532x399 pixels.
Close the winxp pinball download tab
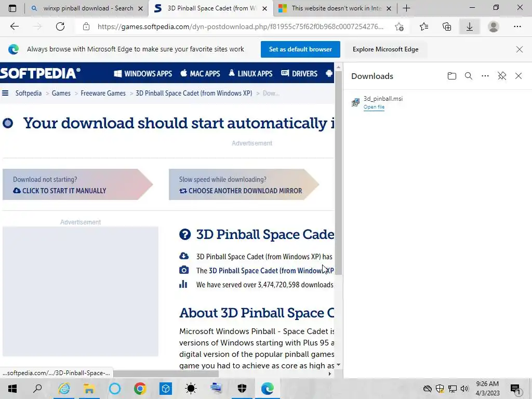click(x=140, y=8)
